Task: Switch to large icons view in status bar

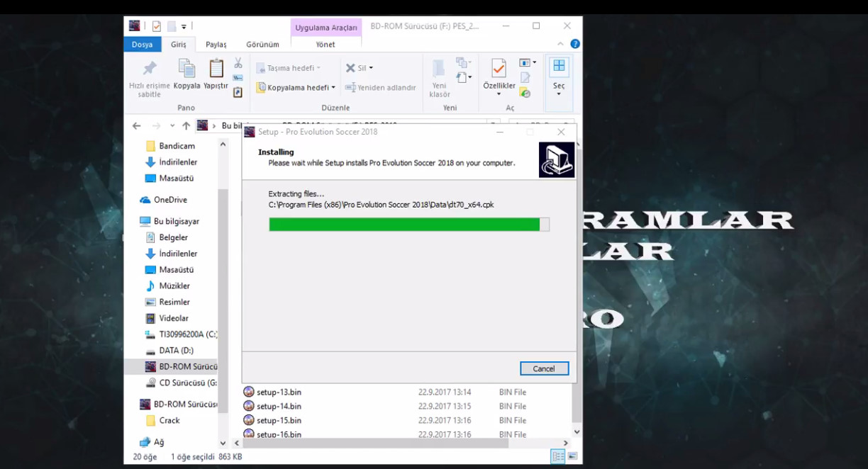Action: (572, 456)
